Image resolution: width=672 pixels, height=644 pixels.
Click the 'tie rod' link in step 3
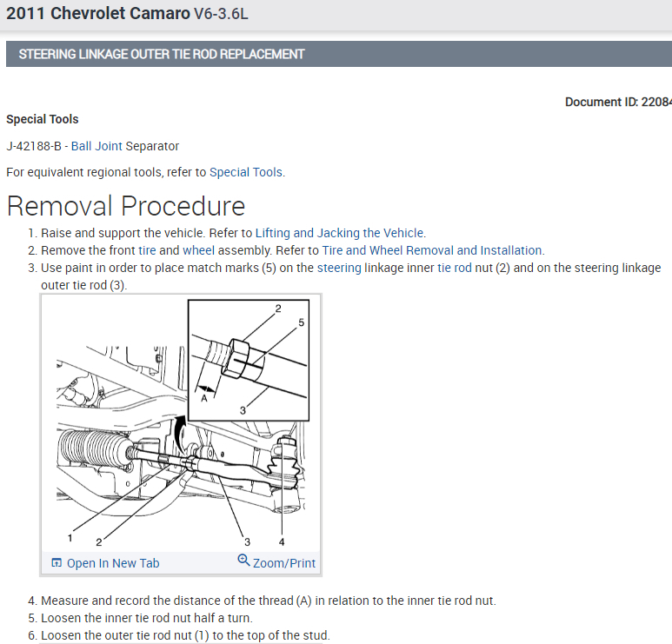click(455, 268)
